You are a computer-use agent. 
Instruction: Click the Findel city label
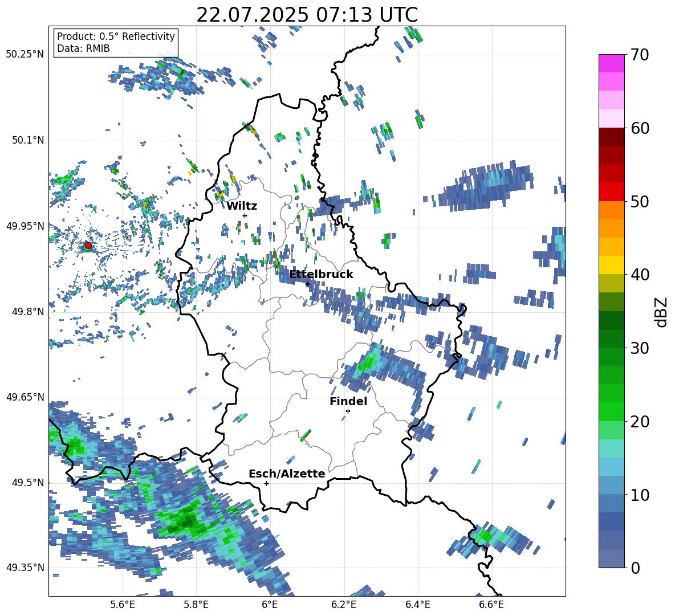tap(348, 401)
